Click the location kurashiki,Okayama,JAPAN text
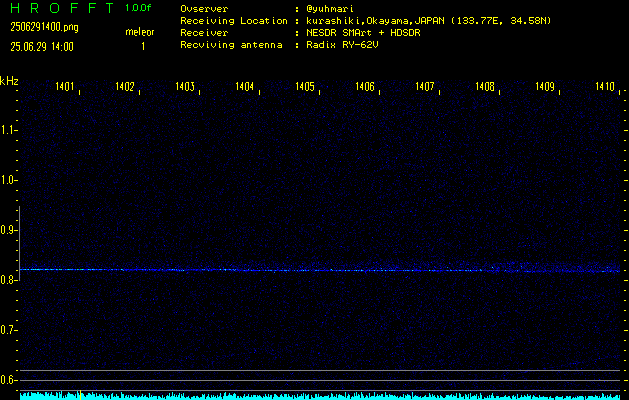Screen dimensions: 629x400 point(376,21)
